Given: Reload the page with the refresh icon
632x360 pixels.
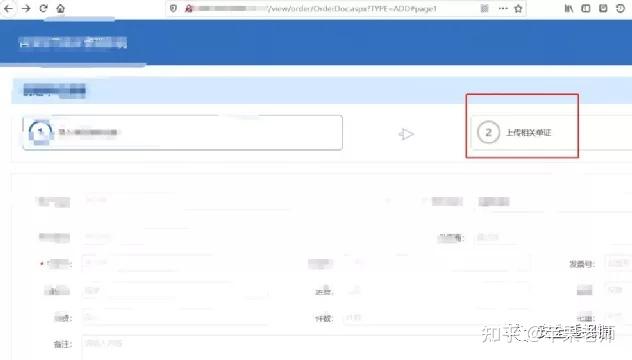Looking at the screenshot, I should click(x=44, y=8).
